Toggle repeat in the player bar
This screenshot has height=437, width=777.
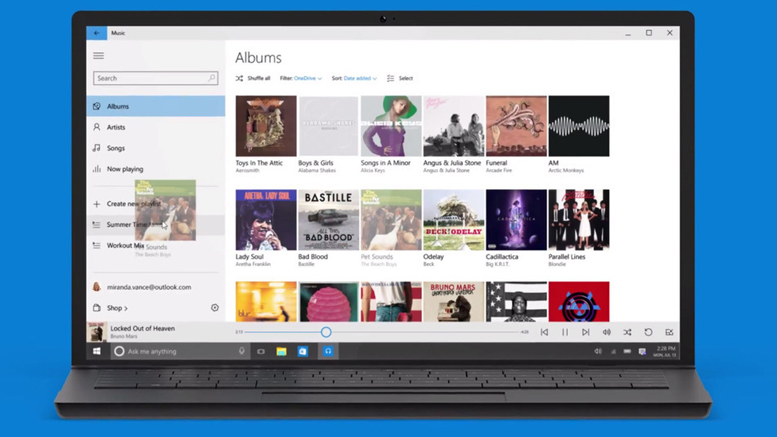(648, 332)
